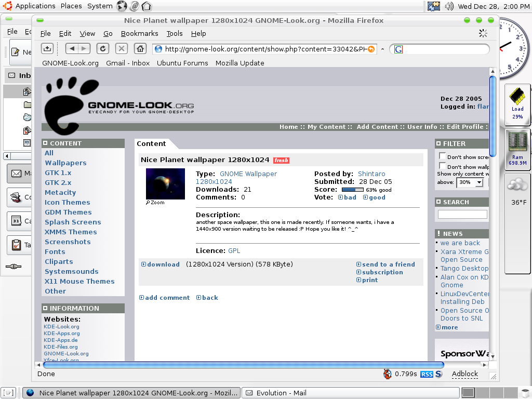Open the GPL licence link
The width and height of the screenshot is (532, 399).
click(x=234, y=251)
